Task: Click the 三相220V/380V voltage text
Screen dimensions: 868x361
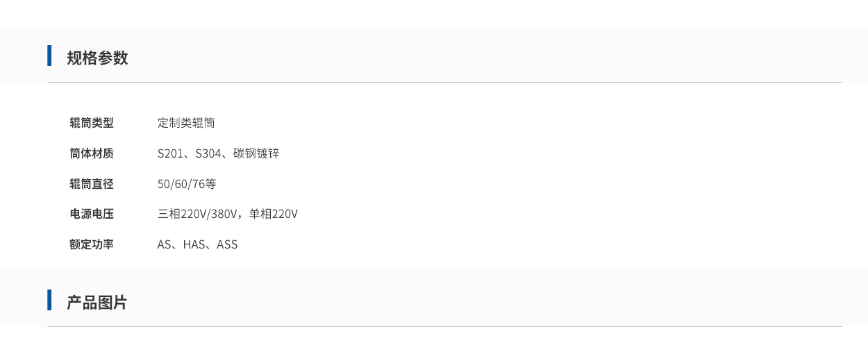Action: [x=198, y=214]
